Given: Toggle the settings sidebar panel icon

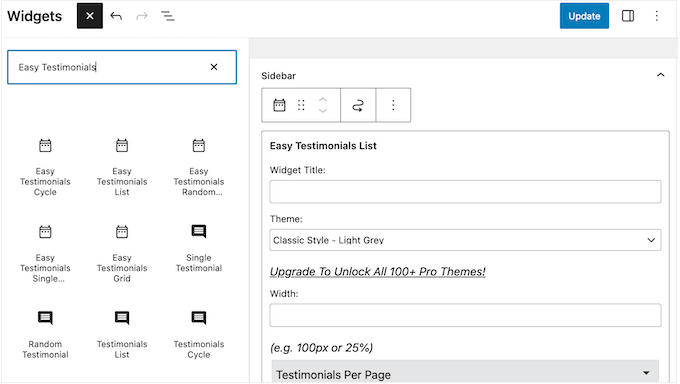Looking at the screenshot, I should click(628, 16).
